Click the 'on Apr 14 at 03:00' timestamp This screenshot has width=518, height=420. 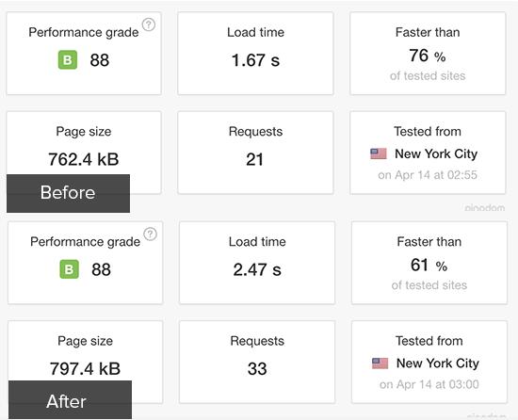click(x=429, y=384)
